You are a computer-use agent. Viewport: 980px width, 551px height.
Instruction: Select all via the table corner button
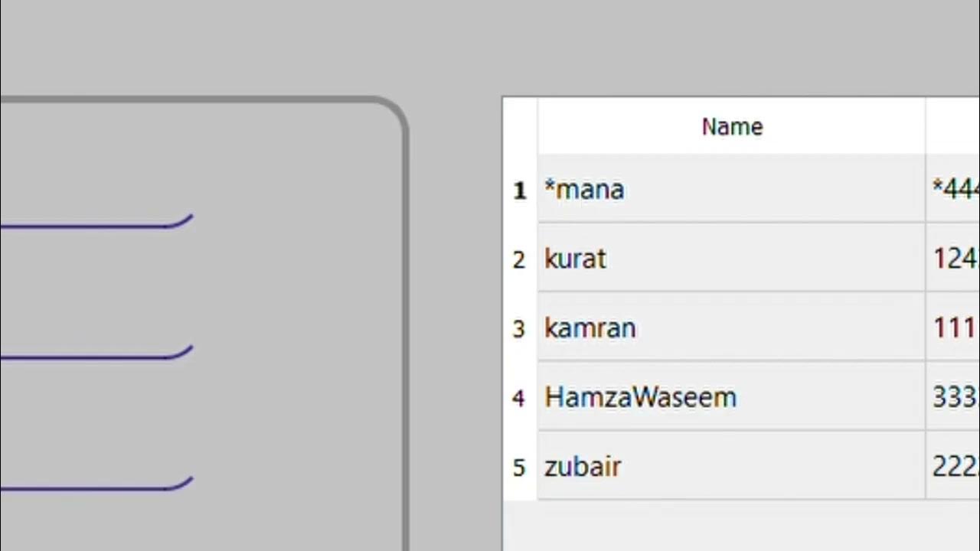point(520,126)
